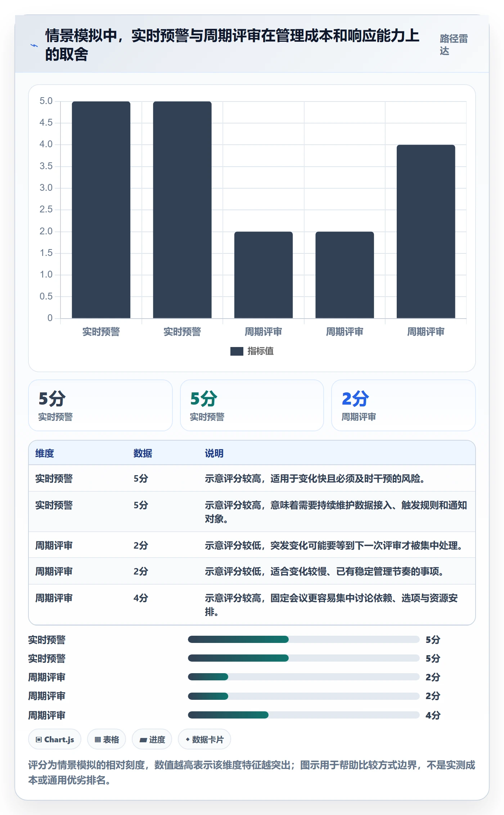Select the row about 固定会议更容易集中讨论依赖

pyautogui.click(x=252, y=604)
